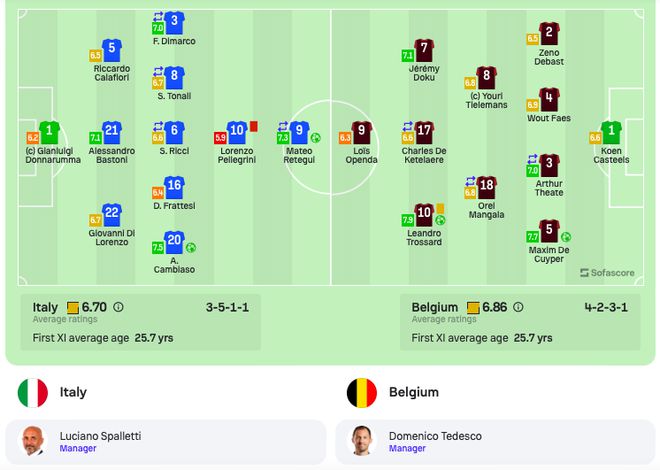Click Lorenzo Pellegrini's red card icon
Screen dimensions: 660x470
[253, 126]
